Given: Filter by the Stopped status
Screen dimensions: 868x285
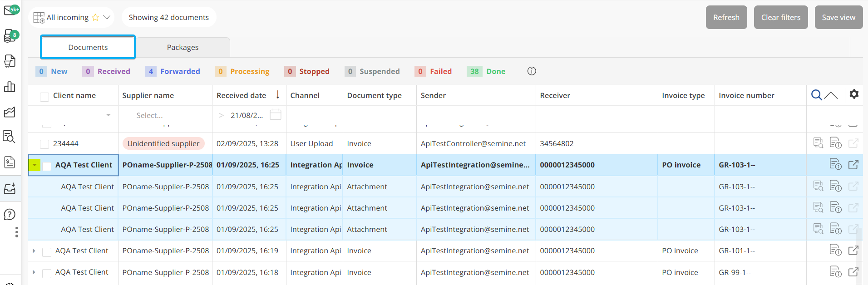Looking at the screenshot, I should tap(307, 71).
